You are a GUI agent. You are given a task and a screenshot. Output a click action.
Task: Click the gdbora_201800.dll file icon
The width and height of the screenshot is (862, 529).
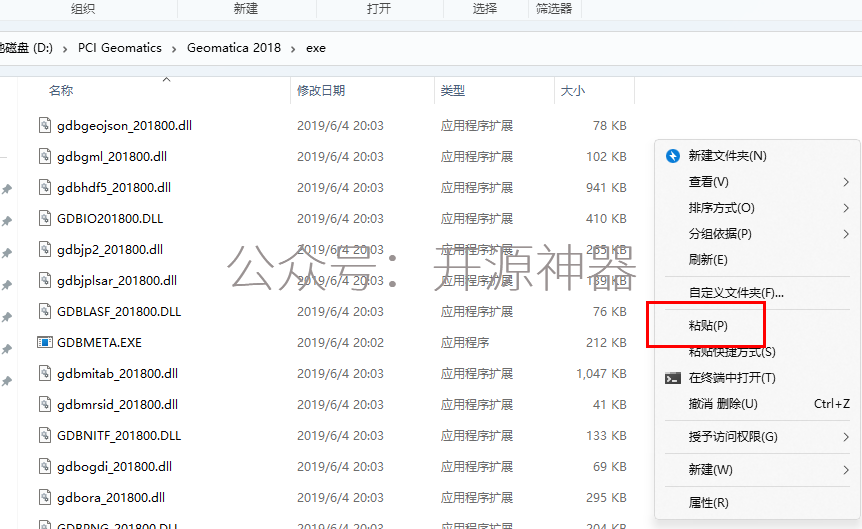tap(45, 498)
